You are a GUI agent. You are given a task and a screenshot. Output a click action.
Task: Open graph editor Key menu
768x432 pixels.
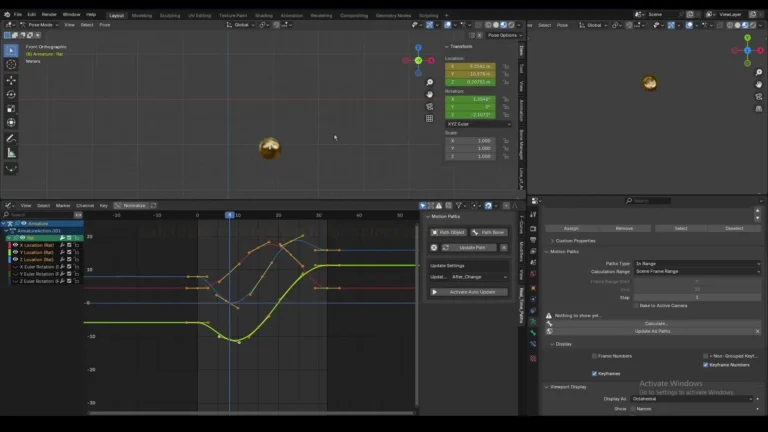(x=103, y=206)
